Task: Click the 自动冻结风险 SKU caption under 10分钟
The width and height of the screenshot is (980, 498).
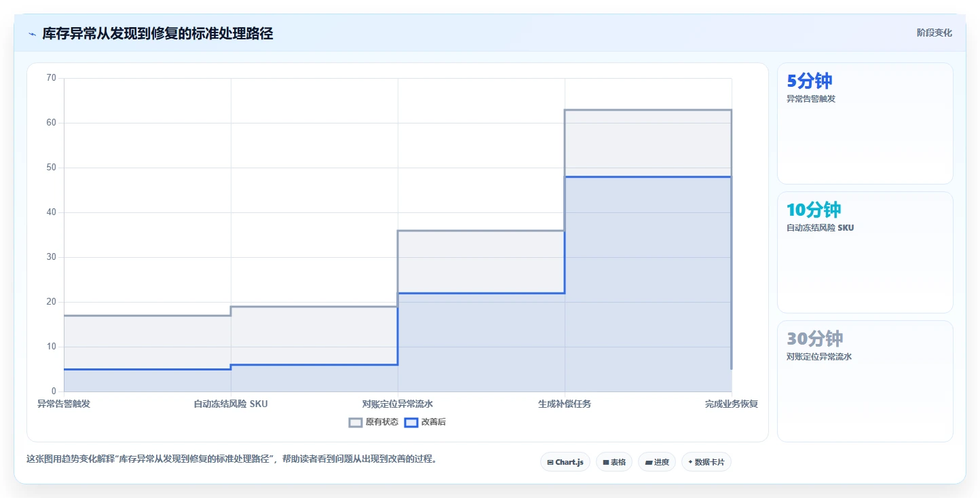Action: pyautogui.click(x=820, y=227)
